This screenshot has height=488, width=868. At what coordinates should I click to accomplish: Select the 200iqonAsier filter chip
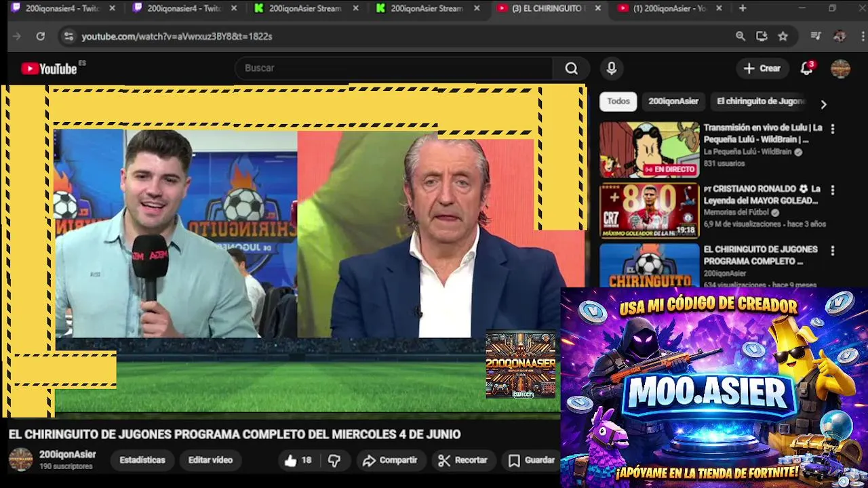[673, 102]
